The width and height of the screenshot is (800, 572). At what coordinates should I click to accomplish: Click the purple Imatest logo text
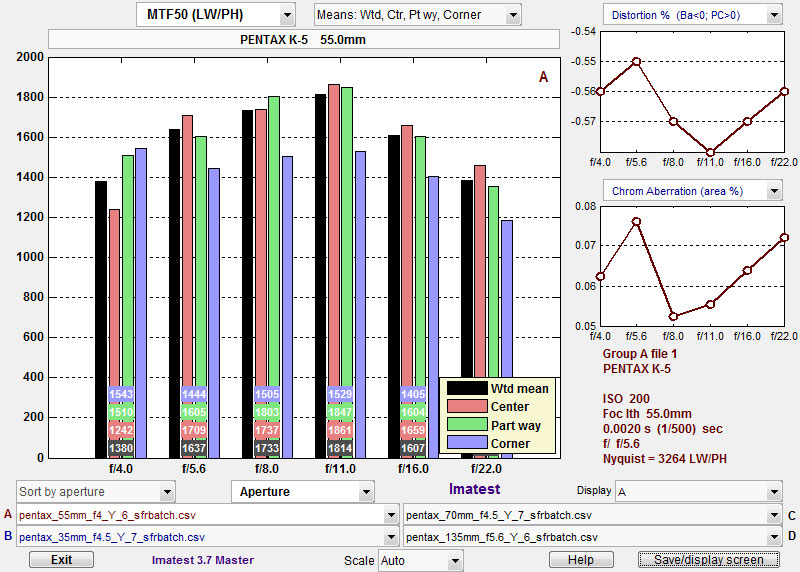[x=474, y=489]
